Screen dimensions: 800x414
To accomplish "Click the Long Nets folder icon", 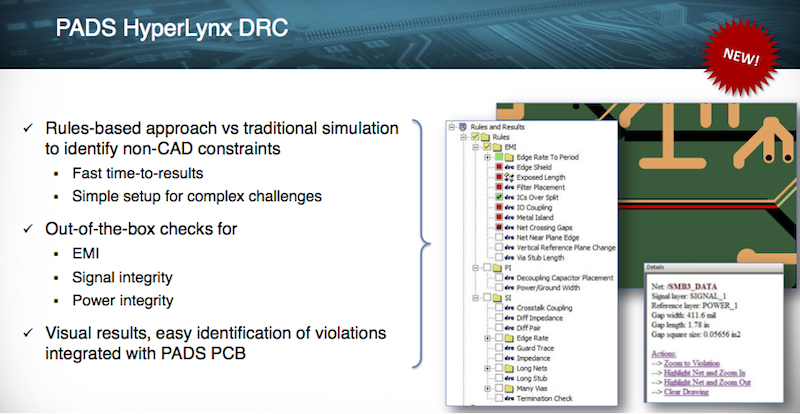I will pyautogui.click(x=508, y=368).
